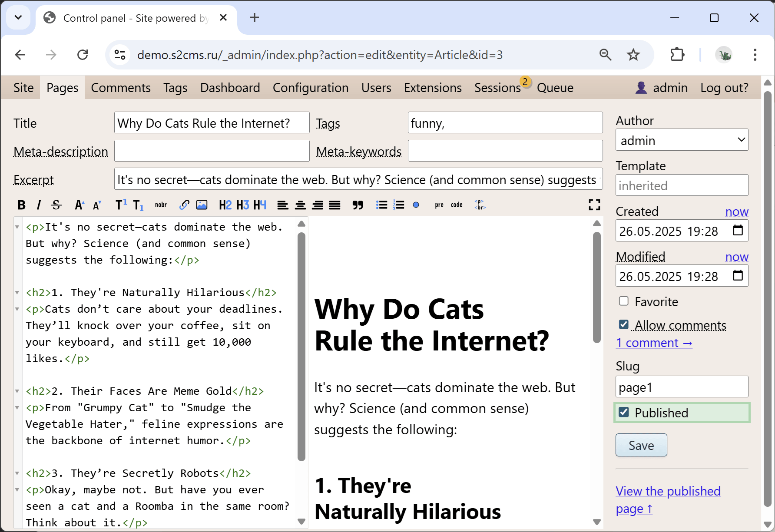The height and width of the screenshot is (532, 775).
Task: Save the article
Action: point(641,445)
